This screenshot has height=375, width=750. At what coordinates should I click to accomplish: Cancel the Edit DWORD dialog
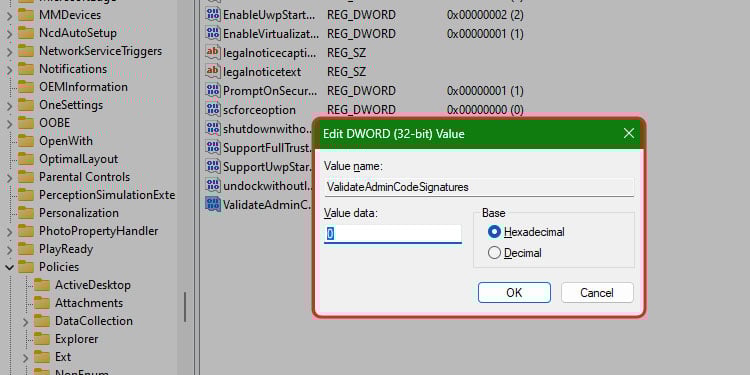(597, 292)
